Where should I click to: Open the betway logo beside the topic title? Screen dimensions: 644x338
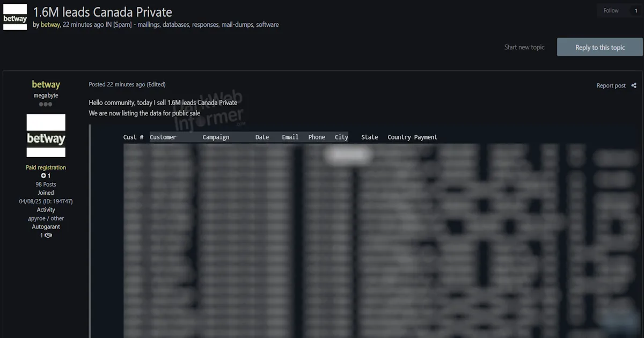15,17
